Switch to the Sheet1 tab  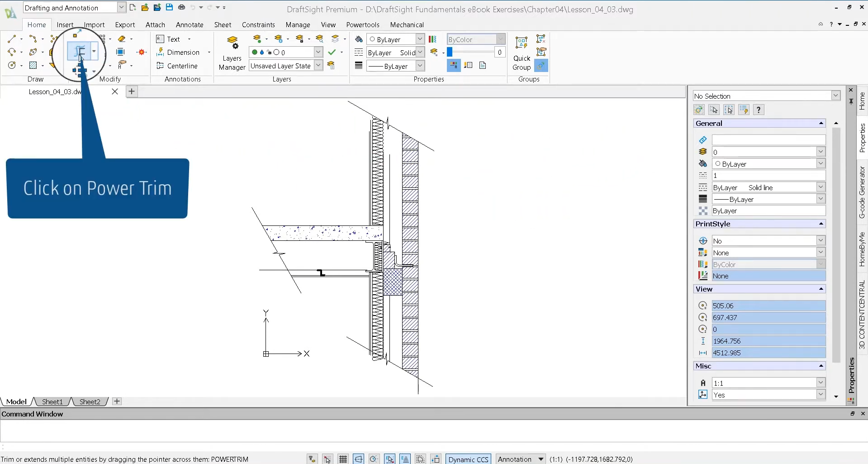(x=52, y=402)
